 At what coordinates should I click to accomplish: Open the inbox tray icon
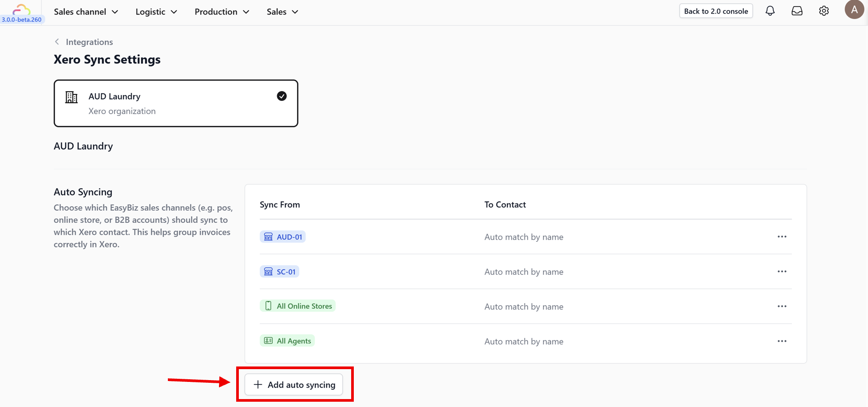797,11
